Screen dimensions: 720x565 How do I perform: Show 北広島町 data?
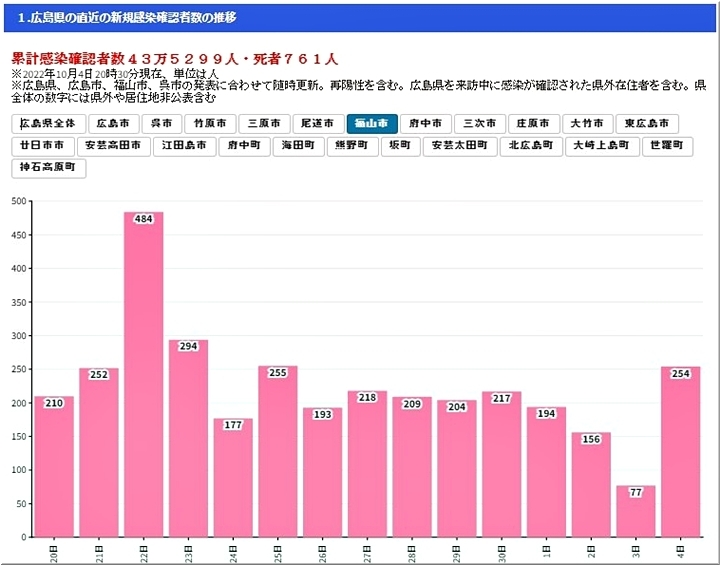tap(530, 146)
